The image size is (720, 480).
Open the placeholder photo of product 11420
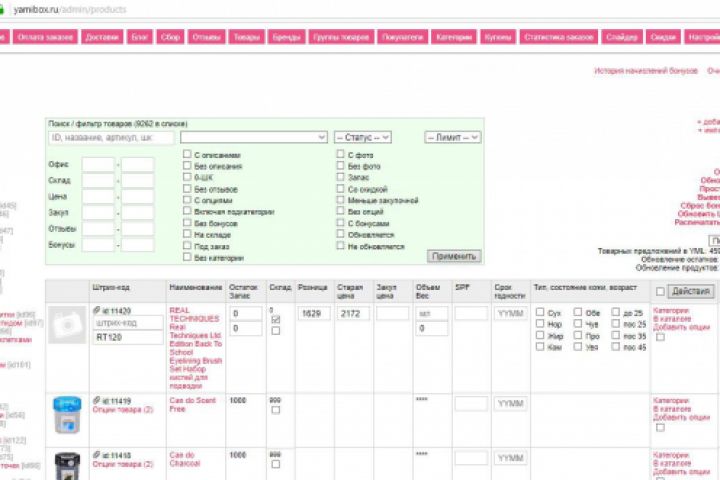pos(67,325)
